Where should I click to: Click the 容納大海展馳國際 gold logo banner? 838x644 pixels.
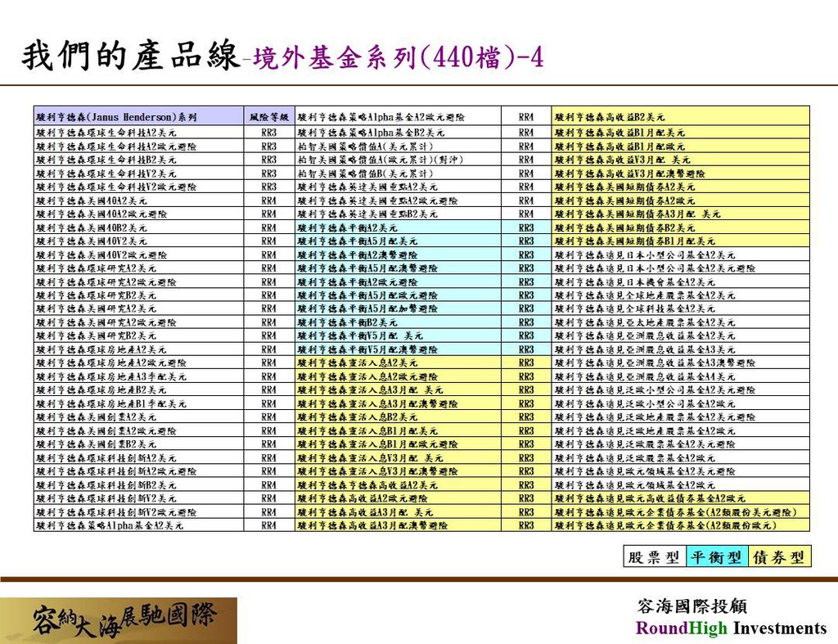point(119,620)
